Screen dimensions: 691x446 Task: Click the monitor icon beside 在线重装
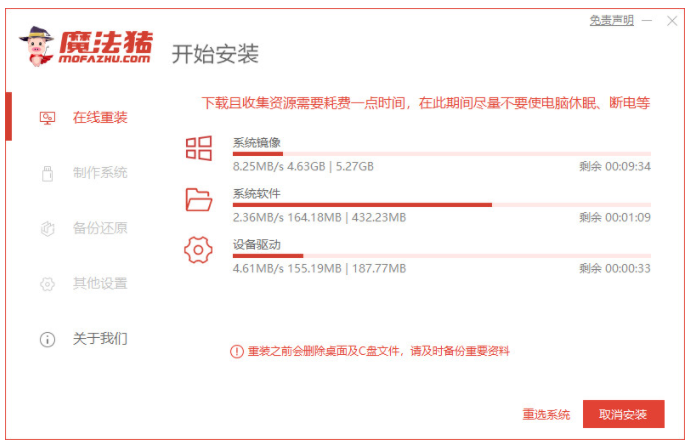(x=47, y=118)
